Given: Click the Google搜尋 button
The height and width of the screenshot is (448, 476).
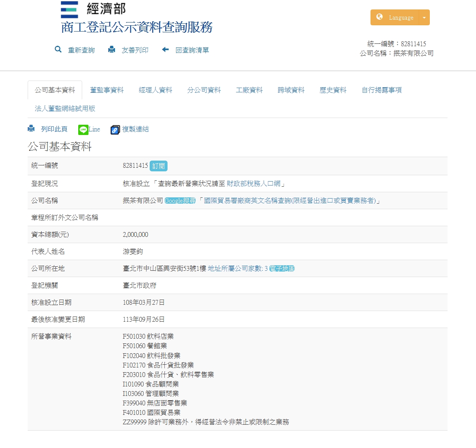Looking at the screenshot, I should 180,201.
